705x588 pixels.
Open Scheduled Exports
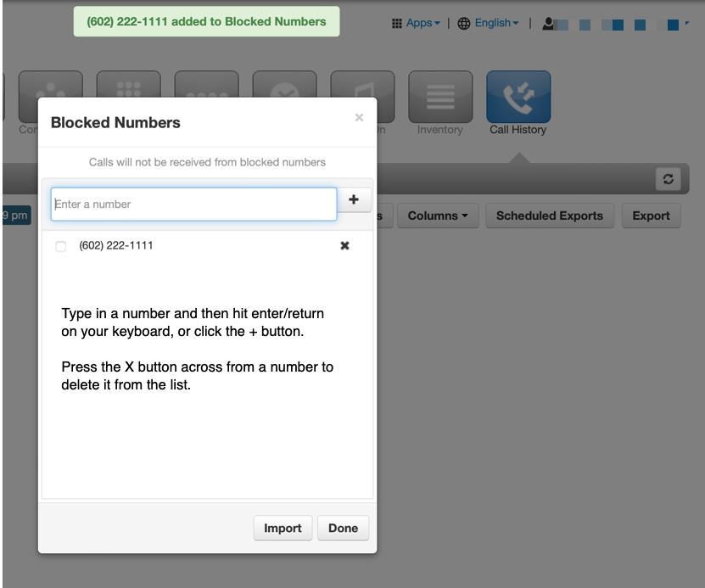click(x=549, y=216)
